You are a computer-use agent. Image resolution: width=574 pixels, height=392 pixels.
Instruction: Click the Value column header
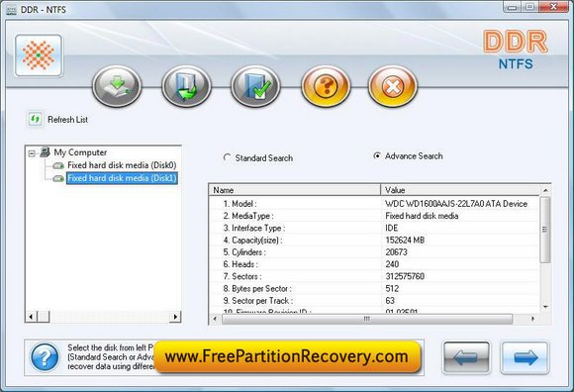[x=460, y=190]
